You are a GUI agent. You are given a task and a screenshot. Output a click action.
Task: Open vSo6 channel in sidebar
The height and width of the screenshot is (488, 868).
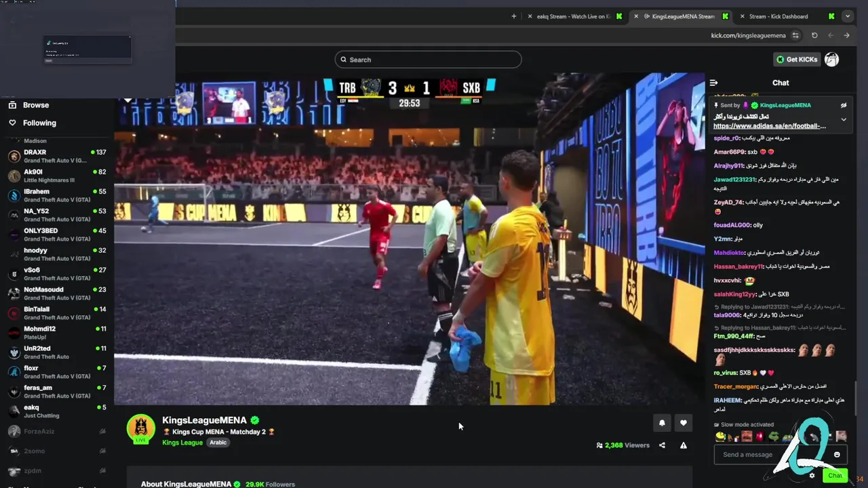pos(57,274)
